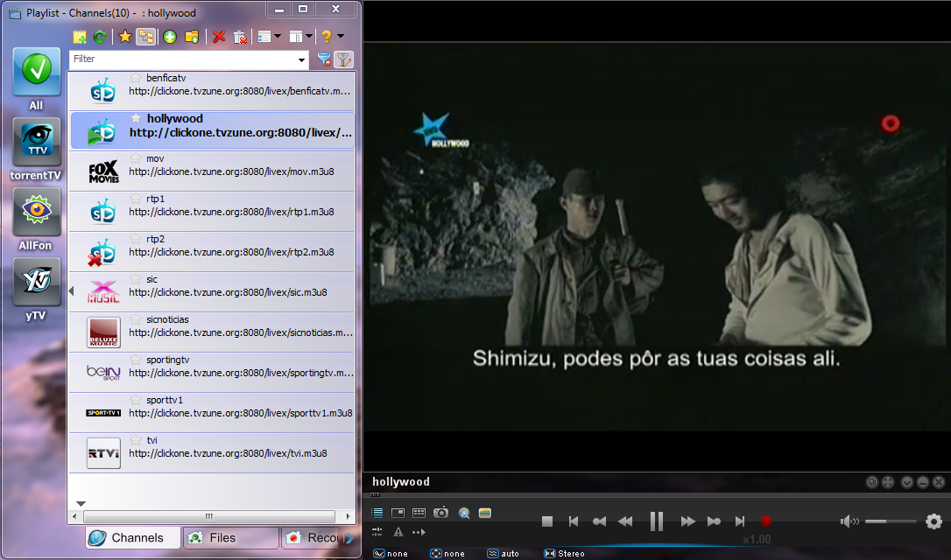Switch to the Records tab
This screenshot has height=560, width=951.
point(313,537)
